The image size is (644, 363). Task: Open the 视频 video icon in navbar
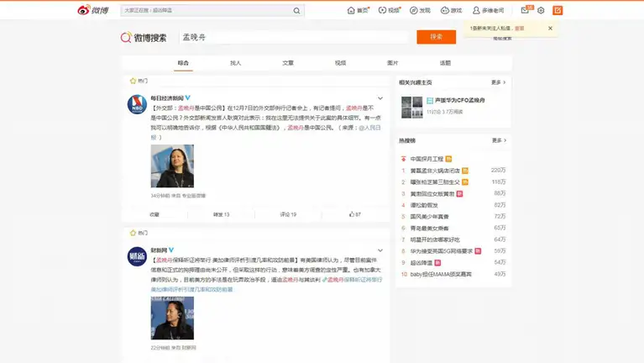[x=389, y=10]
